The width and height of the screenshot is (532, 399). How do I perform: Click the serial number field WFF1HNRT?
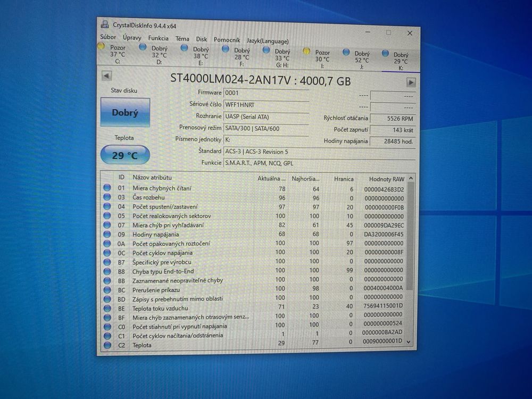(266, 105)
